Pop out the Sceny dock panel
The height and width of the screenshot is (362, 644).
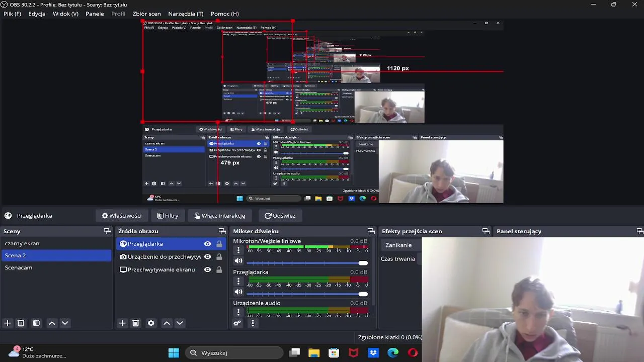click(107, 231)
